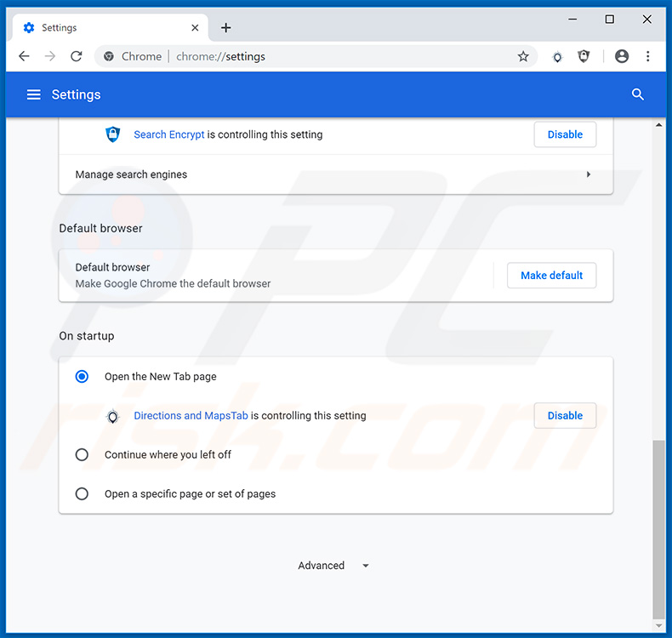Screen dimensions: 672x638
Task: Click the 'Manage search engines' text
Action: coord(131,174)
